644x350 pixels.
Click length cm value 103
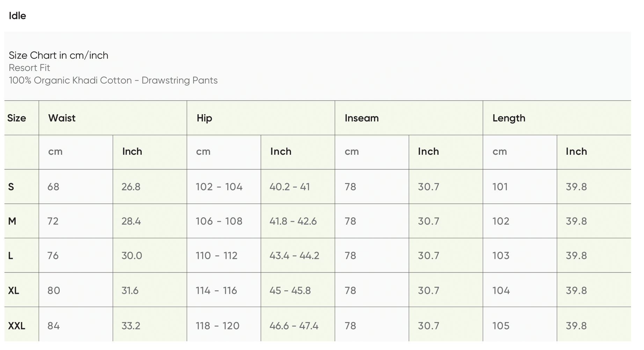point(501,256)
